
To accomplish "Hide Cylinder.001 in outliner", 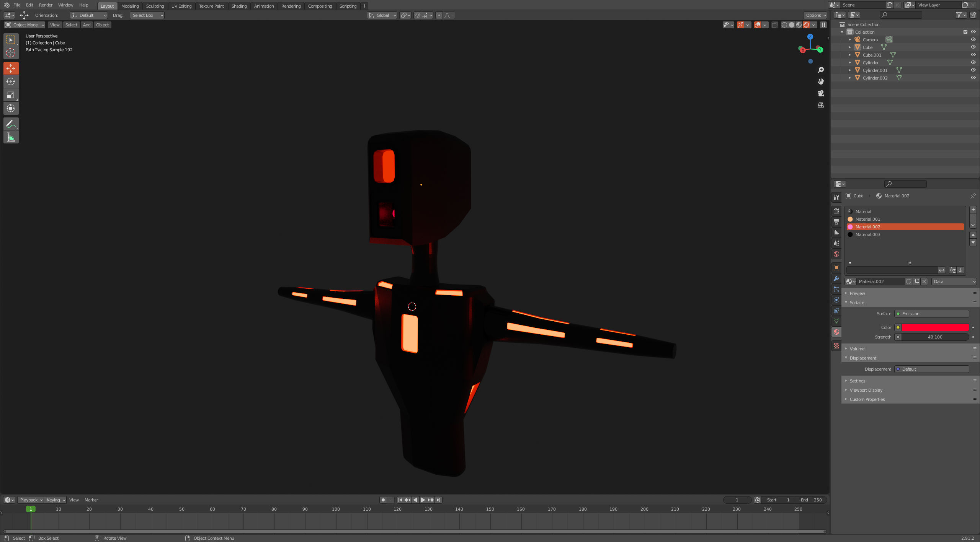I will (x=973, y=70).
